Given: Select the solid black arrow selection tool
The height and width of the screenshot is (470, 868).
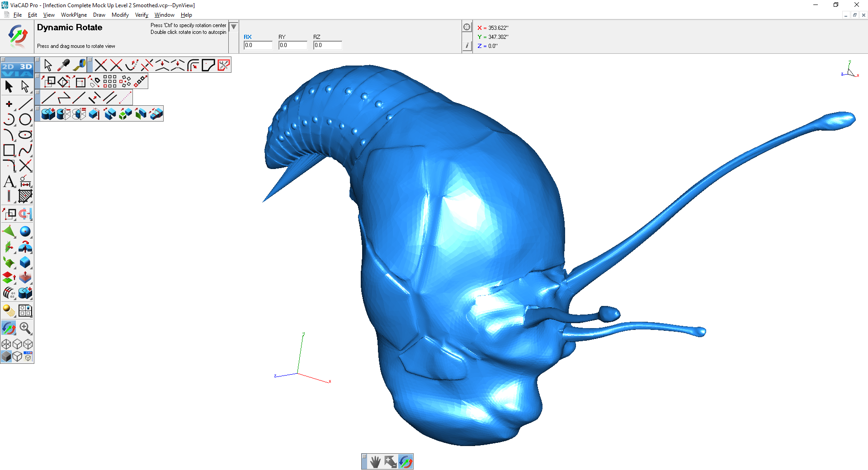Looking at the screenshot, I should tap(9, 86).
